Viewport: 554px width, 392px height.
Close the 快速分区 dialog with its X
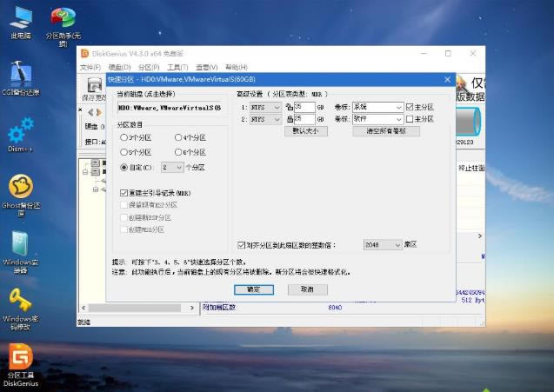point(447,79)
